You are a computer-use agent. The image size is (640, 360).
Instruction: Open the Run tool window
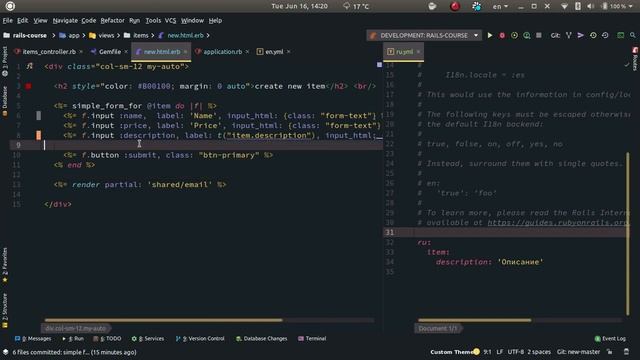coord(73,339)
